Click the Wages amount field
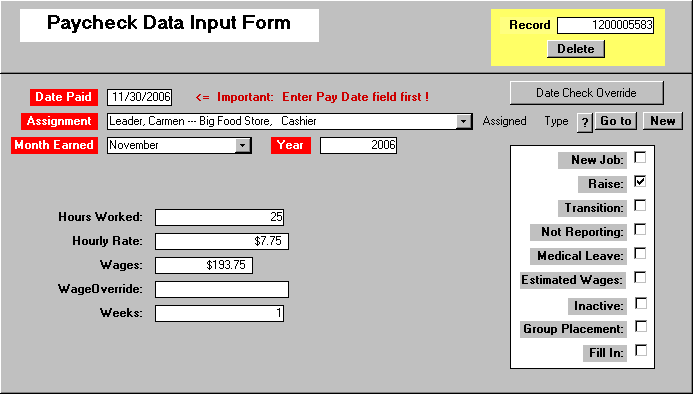This screenshot has width=693, height=394. 204,265
